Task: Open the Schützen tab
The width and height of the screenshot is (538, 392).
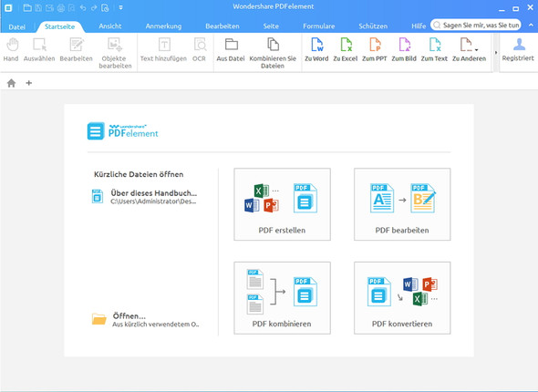Action: click(x=373, y=26)
